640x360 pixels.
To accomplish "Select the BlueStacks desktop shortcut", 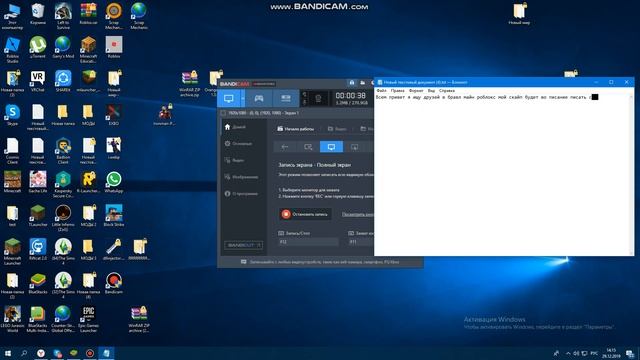I will click(x=38, y=284).
